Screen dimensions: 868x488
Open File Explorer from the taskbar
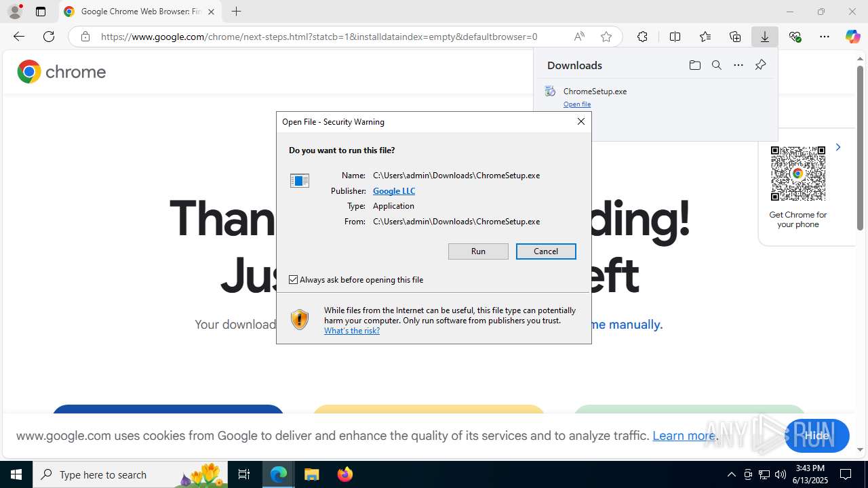click(x=311, y=474)
